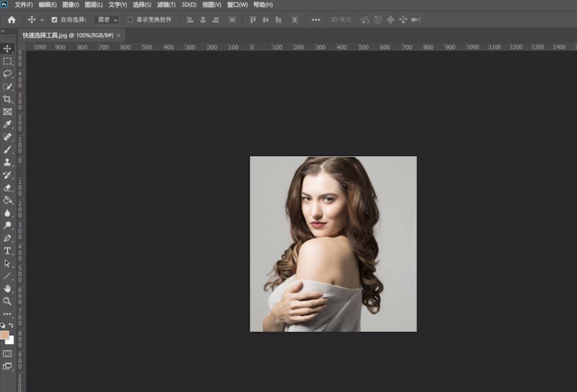Image resolution: width=577 pixels, height=392 pixels.
Task: Select the Brush tool
Action: [7, 150]
